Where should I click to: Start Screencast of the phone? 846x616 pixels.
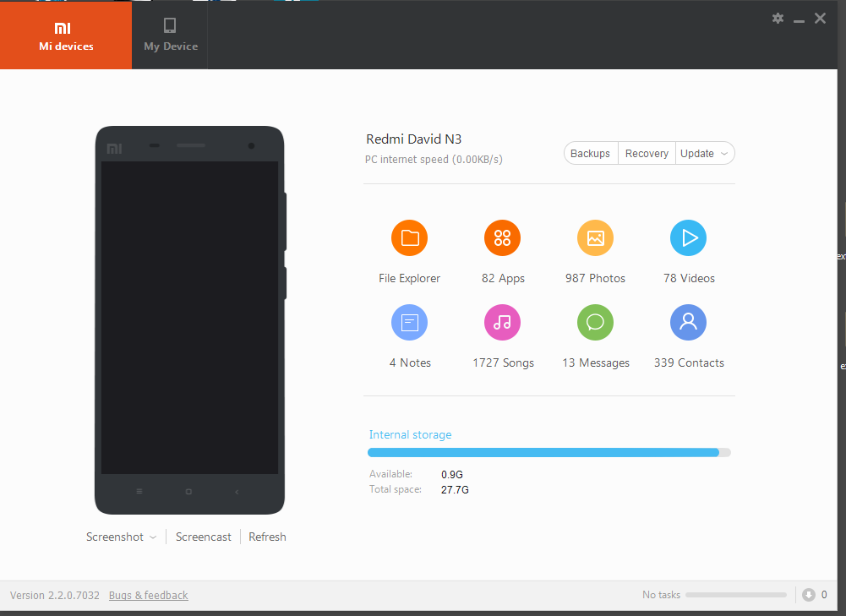pyautogui.click(x=204, y=537)
